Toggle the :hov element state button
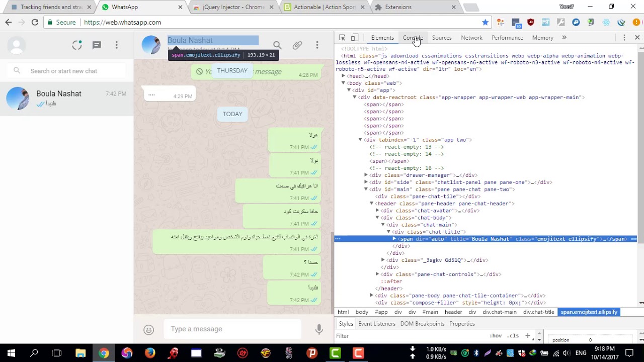644x362 pixels. tap(496, 336)
